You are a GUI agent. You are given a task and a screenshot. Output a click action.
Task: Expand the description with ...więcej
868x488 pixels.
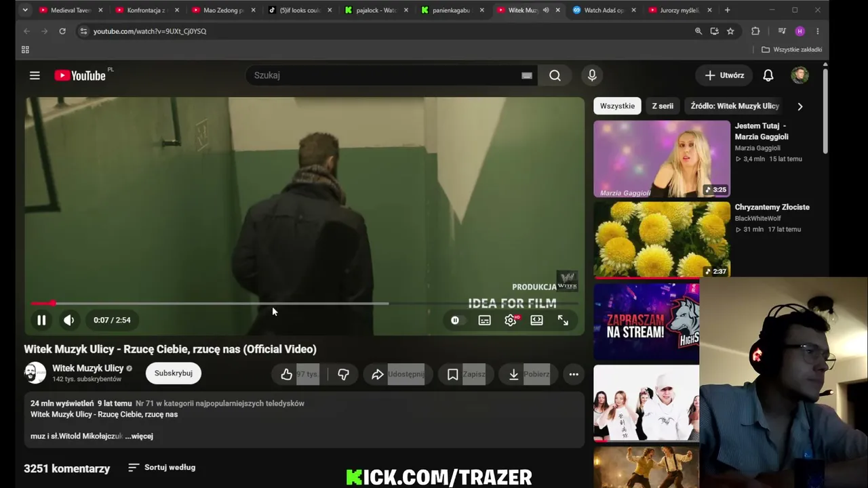(139, 436)
